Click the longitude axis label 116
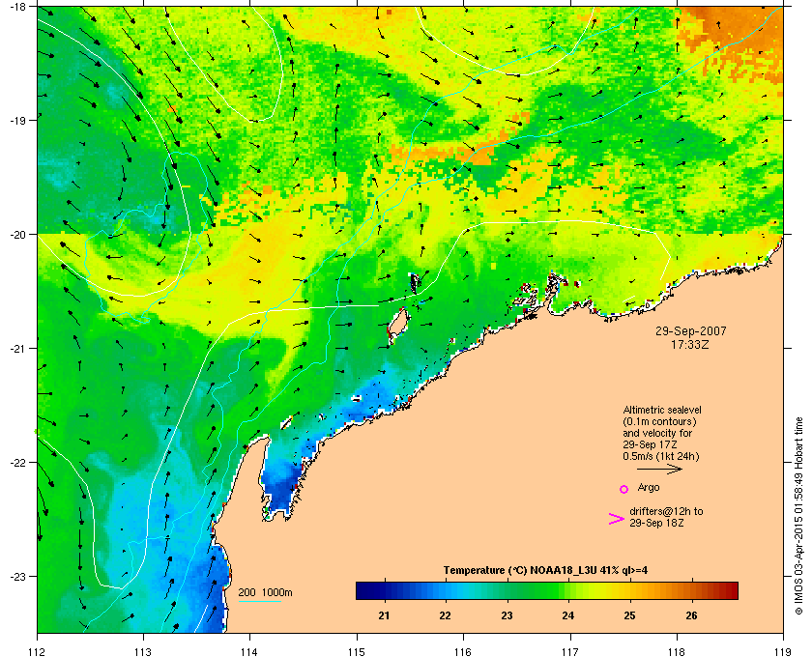This screenshot has height=657, width=812. (x=463, y=652)
